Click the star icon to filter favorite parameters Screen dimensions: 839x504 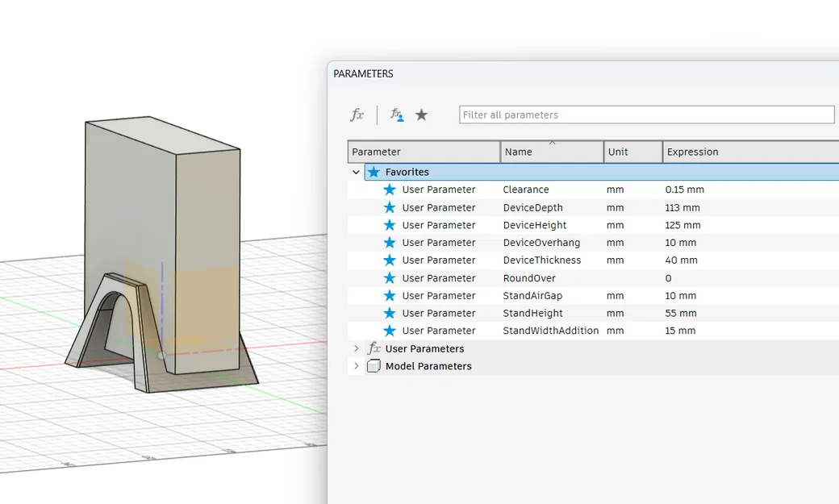click(x=422, y=115)
